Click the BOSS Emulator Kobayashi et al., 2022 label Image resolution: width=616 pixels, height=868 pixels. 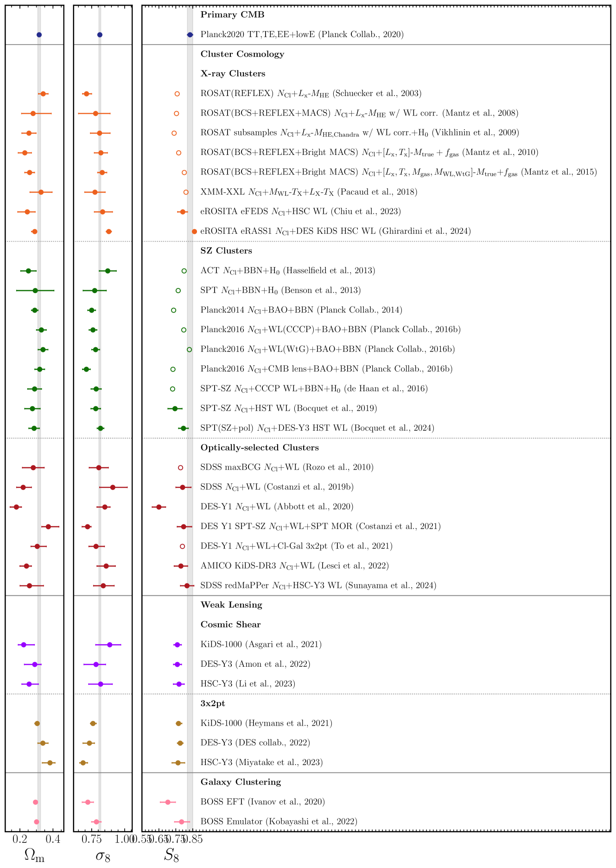[279, 822]
